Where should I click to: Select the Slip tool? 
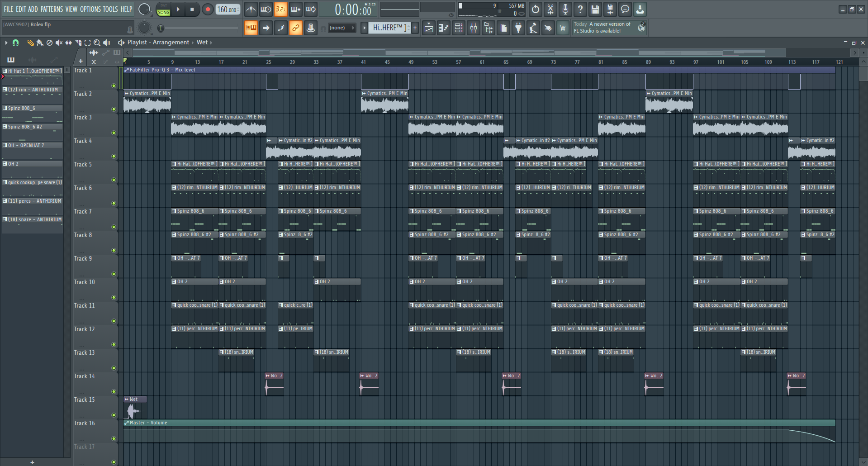coord(68,43)
